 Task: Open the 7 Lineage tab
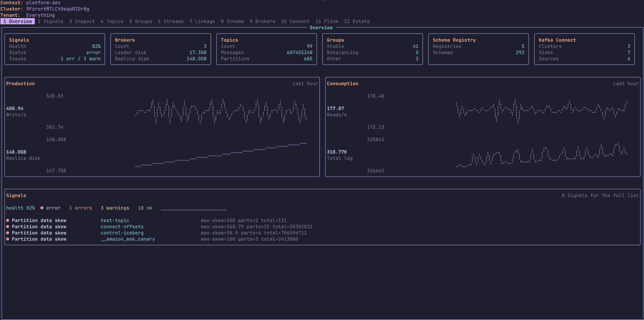[x=202, y=21]
